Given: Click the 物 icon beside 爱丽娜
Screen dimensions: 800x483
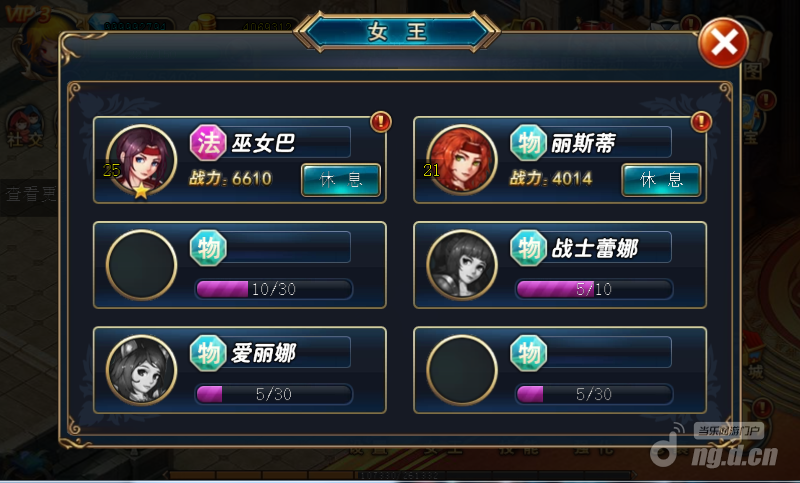Looking at the screenshot, I should pyautogui.click(x=208, y=353).
